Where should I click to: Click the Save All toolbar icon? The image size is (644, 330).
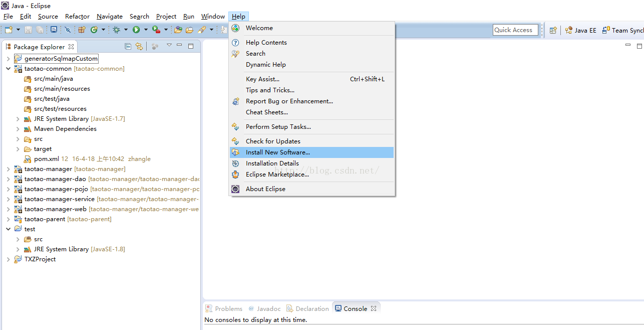pyautogui.click(x=40, y=30)
